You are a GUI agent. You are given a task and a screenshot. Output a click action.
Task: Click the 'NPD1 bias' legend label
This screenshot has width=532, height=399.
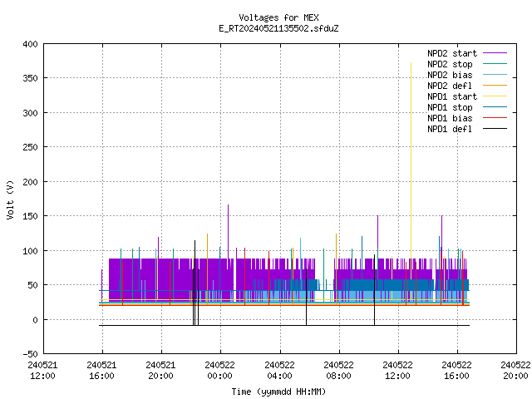pyautogui.click(x=450, y=118)
